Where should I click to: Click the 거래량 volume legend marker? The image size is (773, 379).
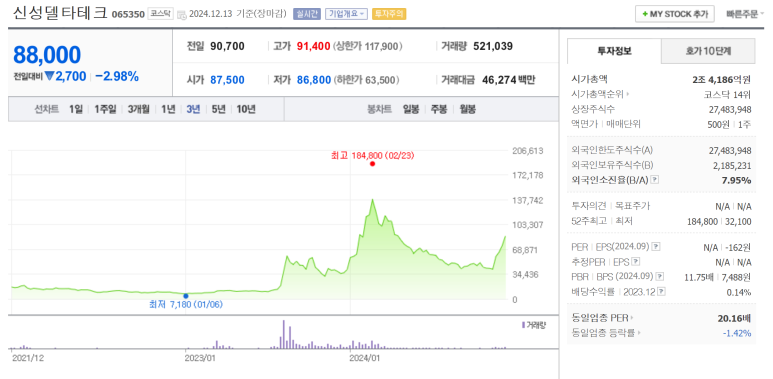[523, 325]
